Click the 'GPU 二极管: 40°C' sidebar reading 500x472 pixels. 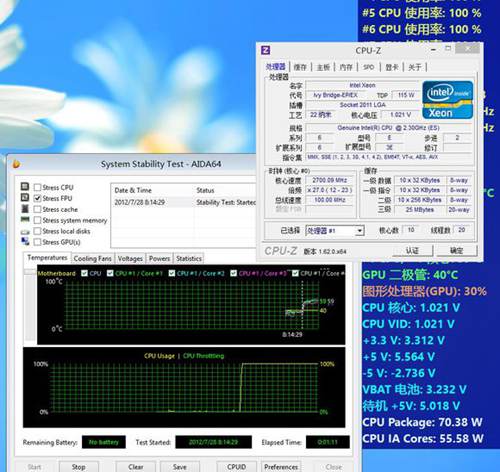pos(410,275)
